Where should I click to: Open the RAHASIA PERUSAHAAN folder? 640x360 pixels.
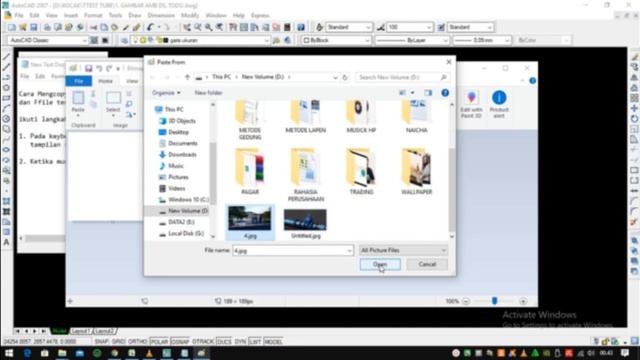click(x=305, y=175)
